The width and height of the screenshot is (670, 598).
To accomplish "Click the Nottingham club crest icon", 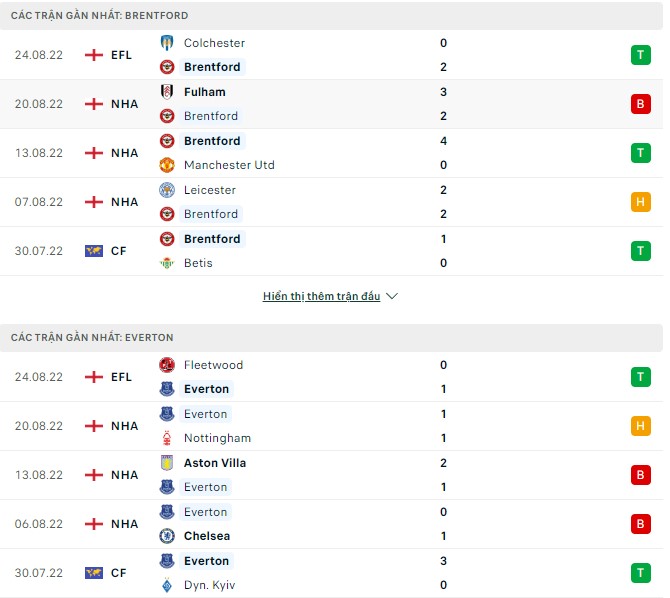I will click(x=167, y=438).
